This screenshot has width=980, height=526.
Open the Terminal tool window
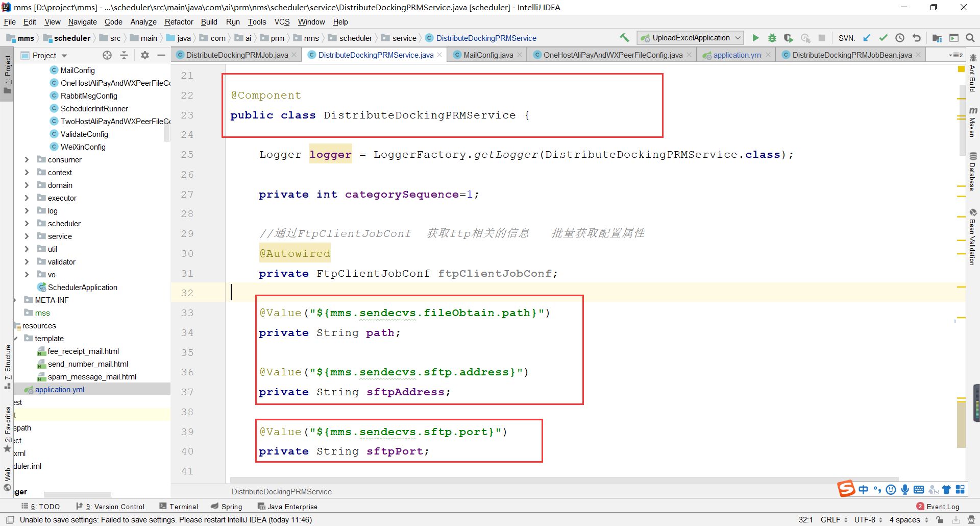179,507
